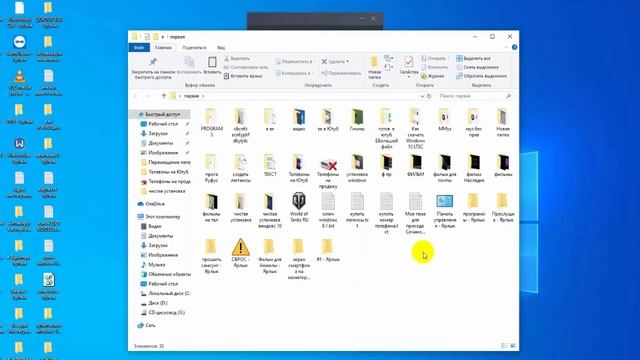Select ключ windows 8.1 text file
The width and height of the screenshot is (640, 360).
click(328, 201)
